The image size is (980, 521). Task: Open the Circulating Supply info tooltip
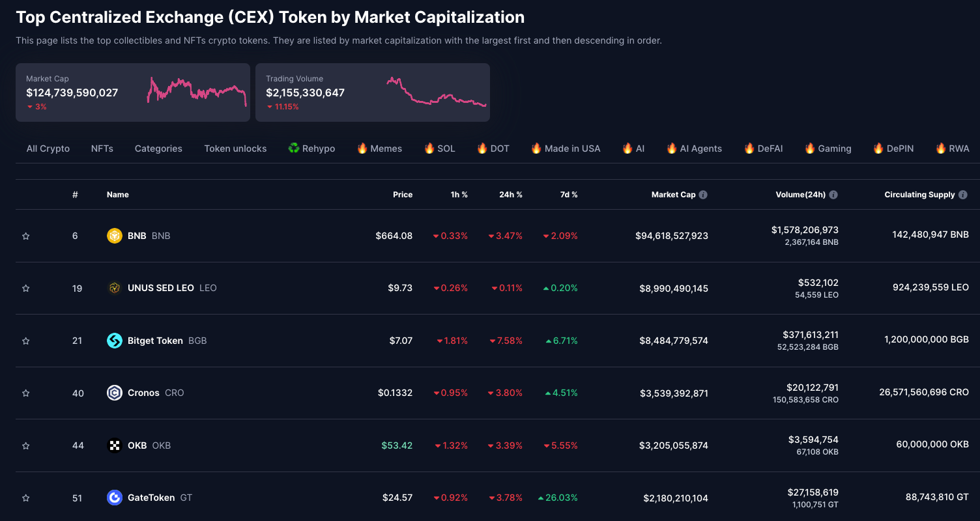coord(964,194)
